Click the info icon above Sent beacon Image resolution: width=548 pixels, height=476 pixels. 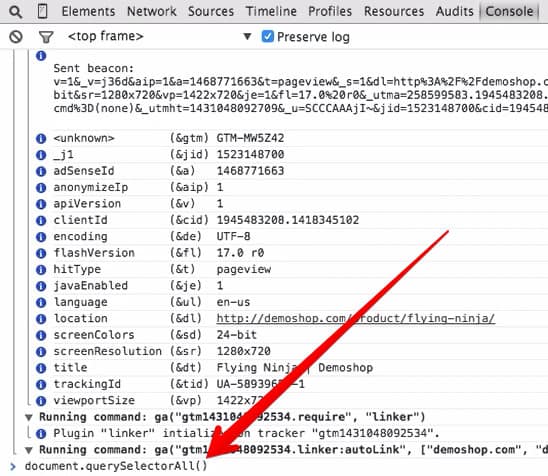[x=41, y=56]
